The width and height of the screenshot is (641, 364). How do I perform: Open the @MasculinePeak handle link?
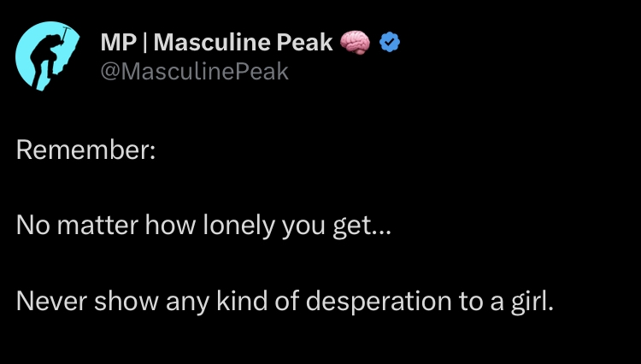[195, 73]
